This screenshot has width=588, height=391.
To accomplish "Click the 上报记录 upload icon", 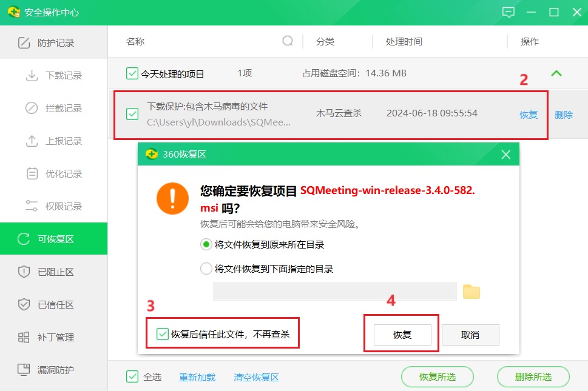I will [x=32, y=141].
